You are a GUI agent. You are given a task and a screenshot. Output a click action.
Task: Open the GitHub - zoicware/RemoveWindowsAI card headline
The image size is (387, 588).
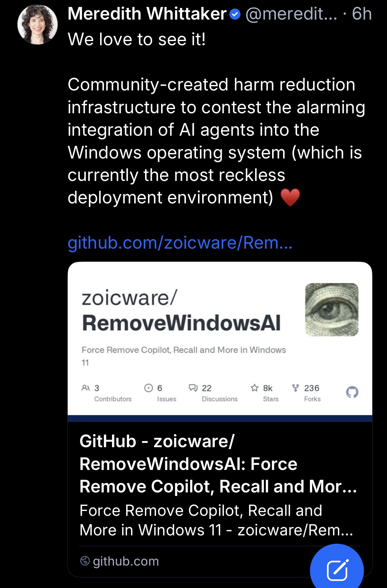(x=218, y=464)
